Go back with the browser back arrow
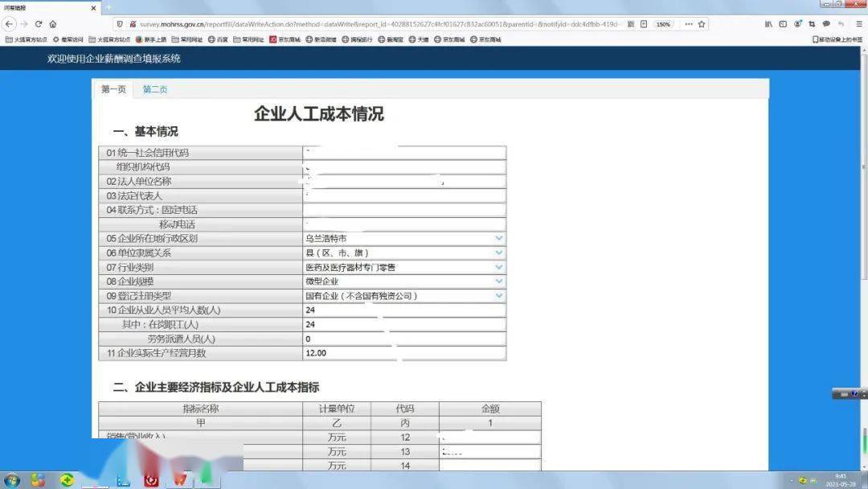Image resolution: width=868 pixels, height=489 pixels. [x=9, y=24]
